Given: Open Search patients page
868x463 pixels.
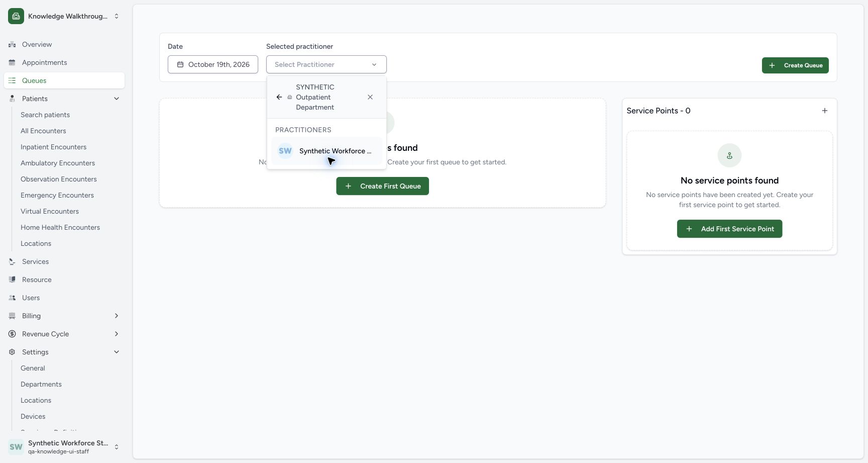Looking at the screenshot, I should (x=45, y=115).
